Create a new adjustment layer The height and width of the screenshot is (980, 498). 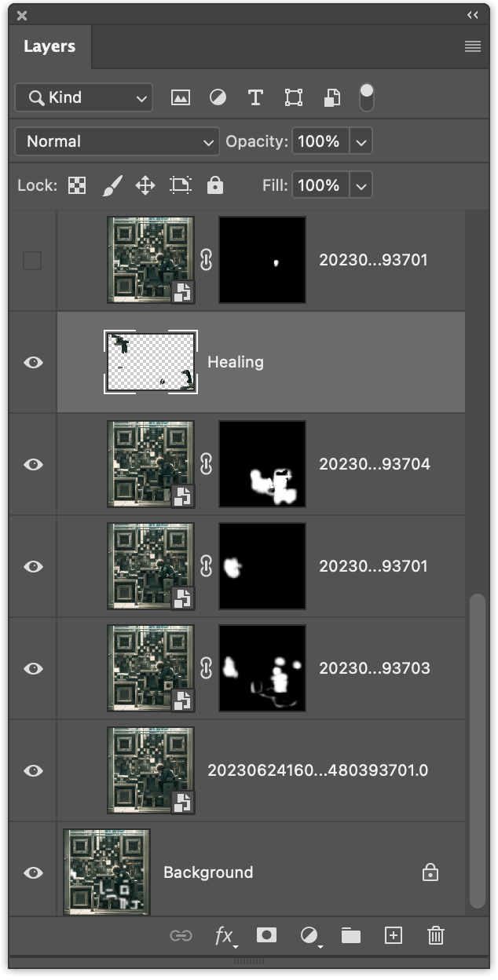[308, 935]
